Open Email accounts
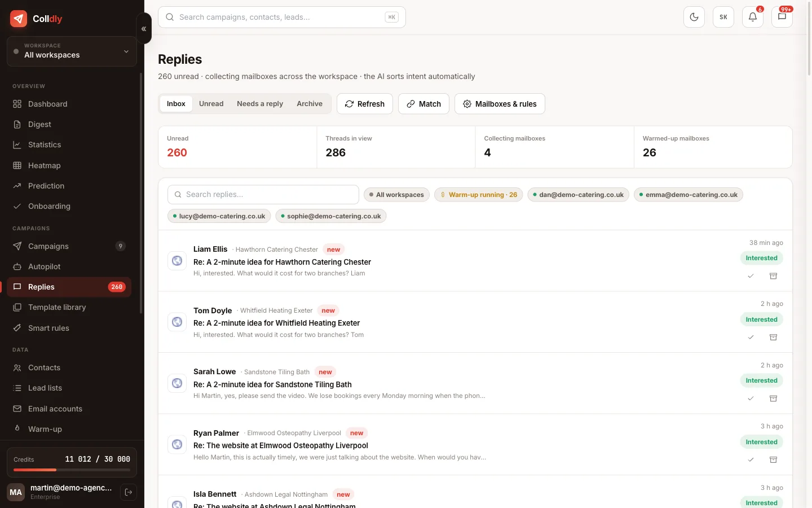Image resolution: width=812 pixels, height=508 pixels. (69, 409)
